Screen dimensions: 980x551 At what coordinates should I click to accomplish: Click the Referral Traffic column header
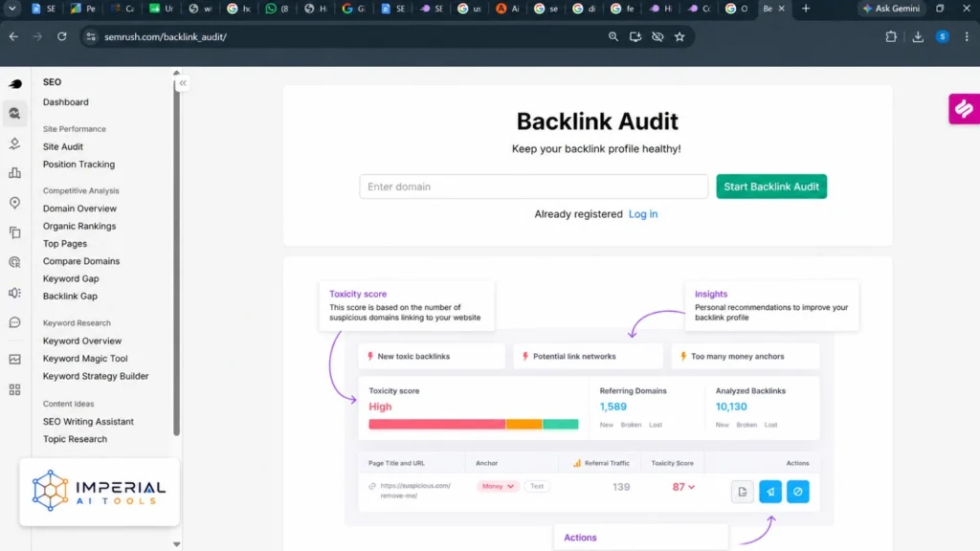point(601,464)
